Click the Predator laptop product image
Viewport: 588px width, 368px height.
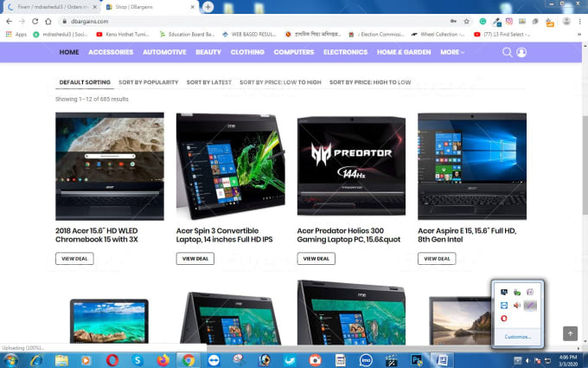pos(351,166)
